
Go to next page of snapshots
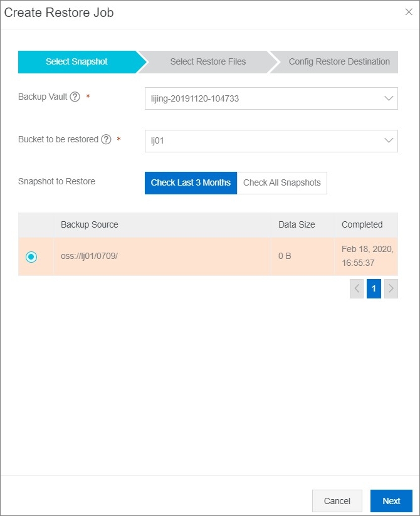tap(391, 288)
